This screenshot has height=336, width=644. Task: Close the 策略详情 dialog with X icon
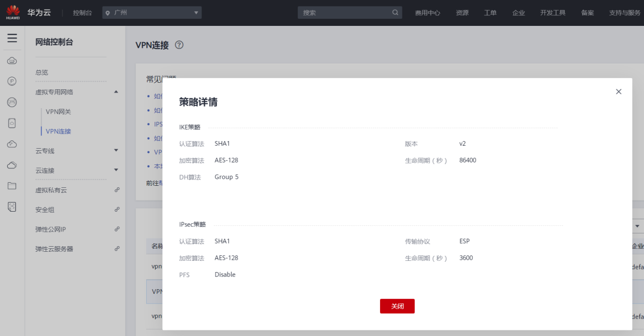point(618,92)
